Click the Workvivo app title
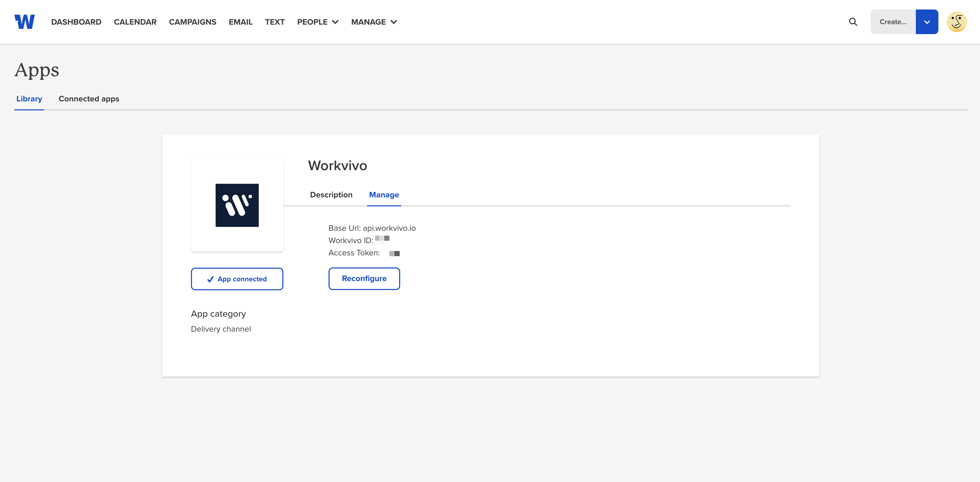Screen dimensions: 980x482 338,166
